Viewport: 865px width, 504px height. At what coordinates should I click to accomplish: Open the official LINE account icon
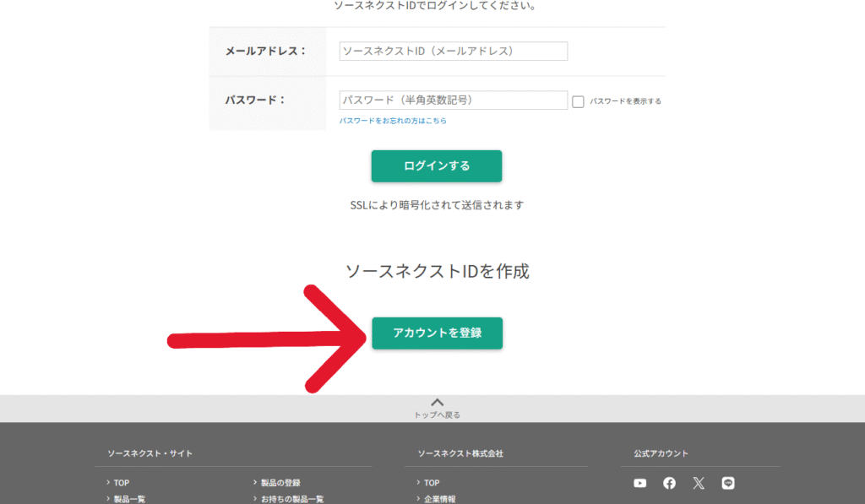[728, 483]
